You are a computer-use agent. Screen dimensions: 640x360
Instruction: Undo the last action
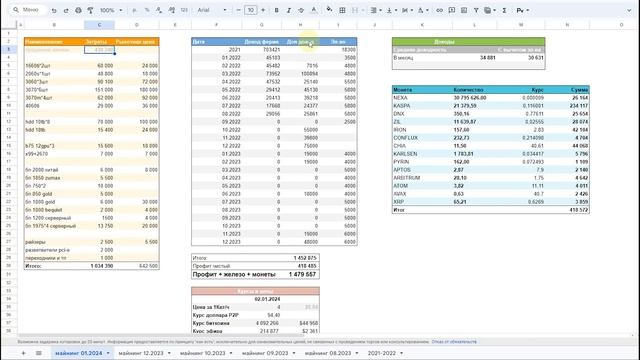[x=54, y=10]
